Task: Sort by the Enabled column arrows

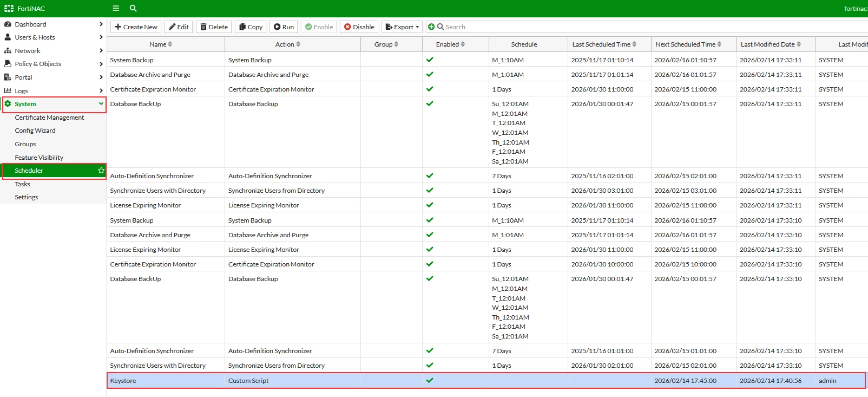Action: click(463, 44)
